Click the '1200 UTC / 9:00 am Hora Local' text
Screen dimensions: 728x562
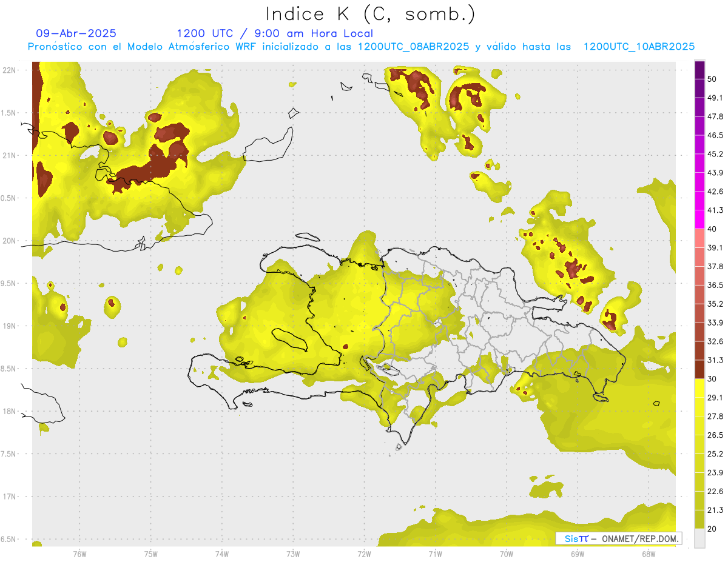pyautogui.click(x=275, y=33)
